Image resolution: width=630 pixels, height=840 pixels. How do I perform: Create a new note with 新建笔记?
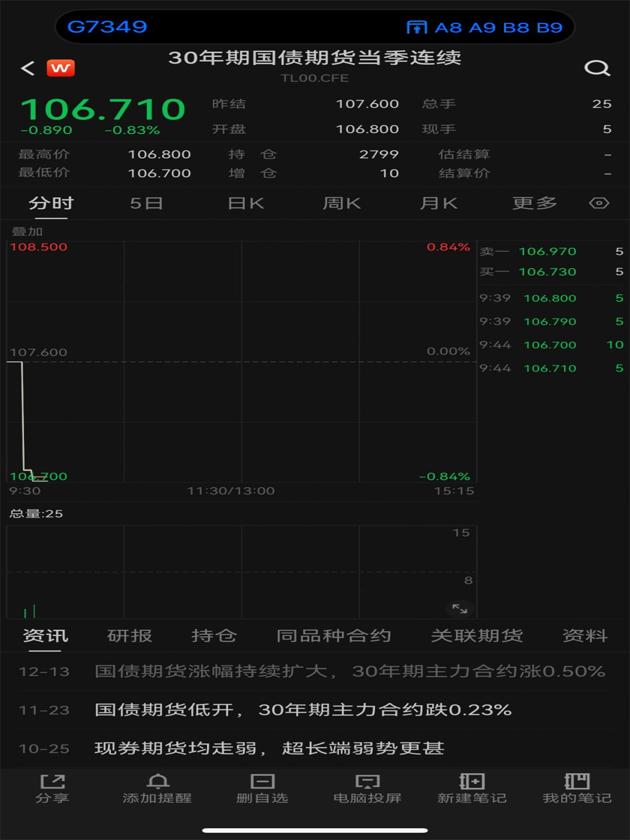click(x=472, y=788)
